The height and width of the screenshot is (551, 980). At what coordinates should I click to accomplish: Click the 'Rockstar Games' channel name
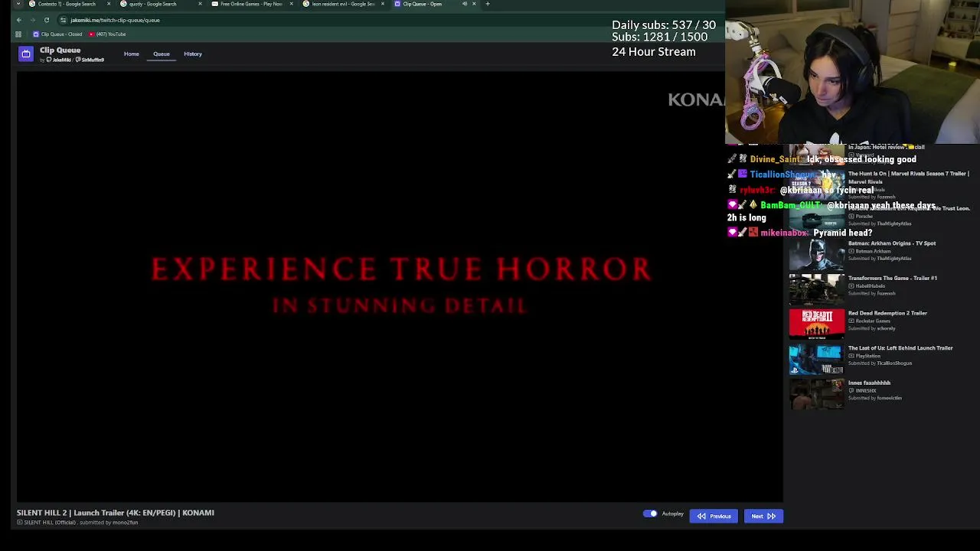[873, 321]
